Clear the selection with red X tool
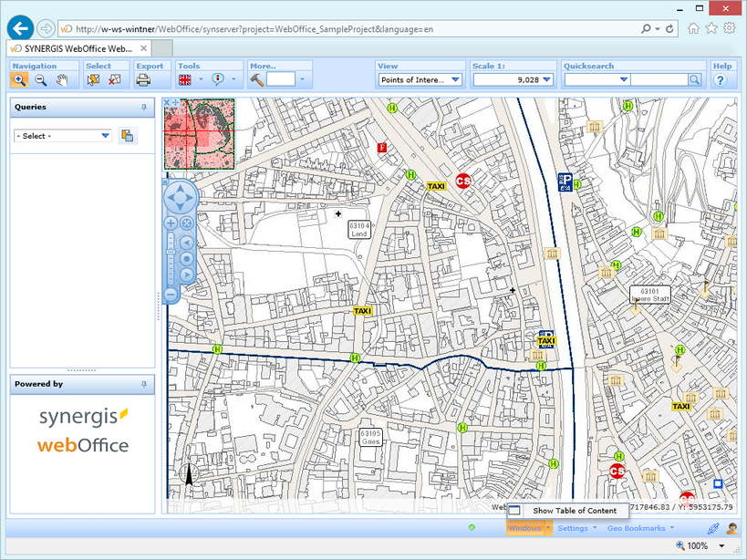747x560 pixels. [115, 80]
